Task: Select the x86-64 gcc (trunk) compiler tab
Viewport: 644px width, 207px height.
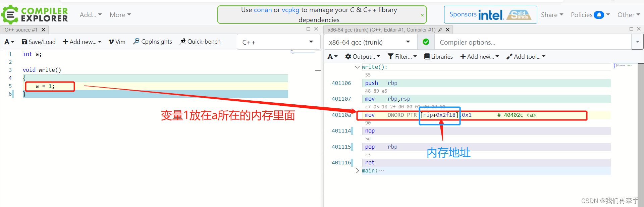Action: pyautogui.click(x=382, y=30)
